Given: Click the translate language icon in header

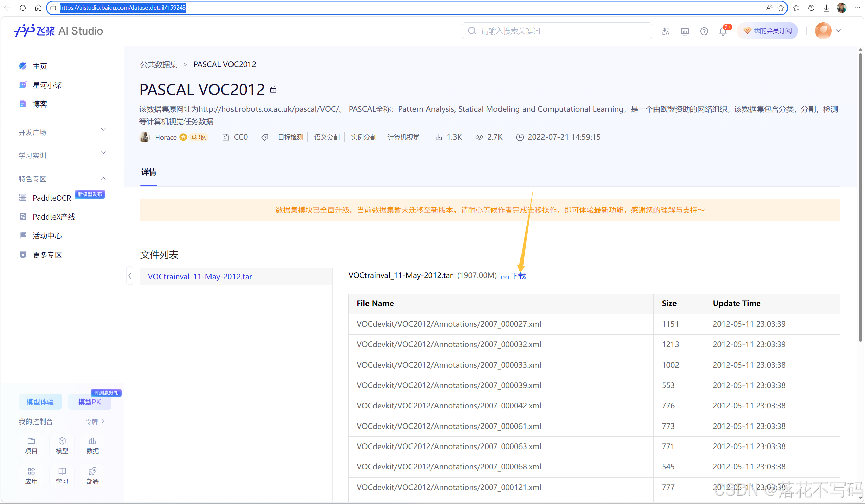Looking at the screenshot, I should [666, 31].
